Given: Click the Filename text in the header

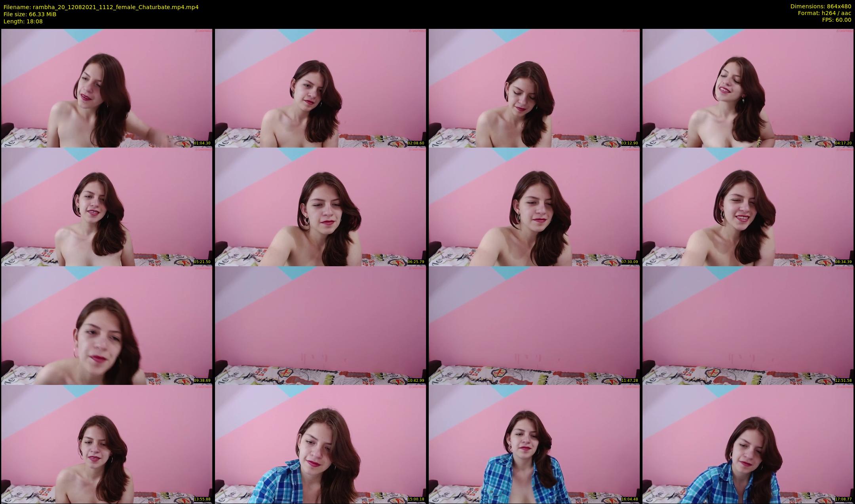Looking at the screenshot, I should [101, 7].
